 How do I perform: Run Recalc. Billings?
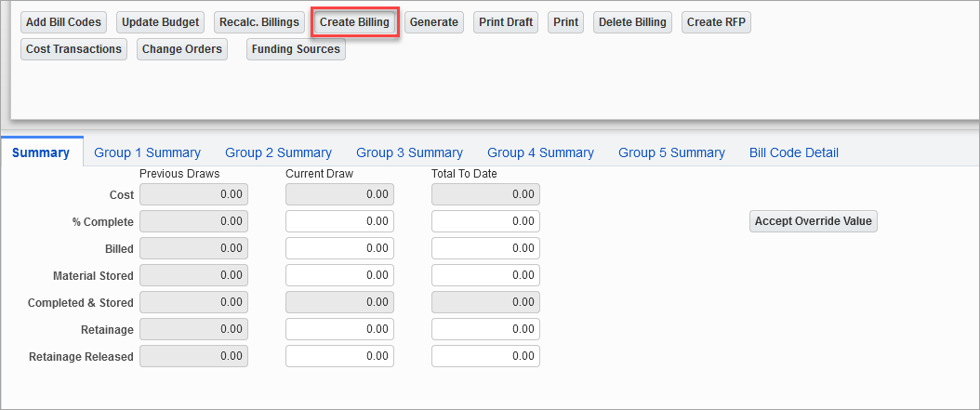click(x=259, y=22)
